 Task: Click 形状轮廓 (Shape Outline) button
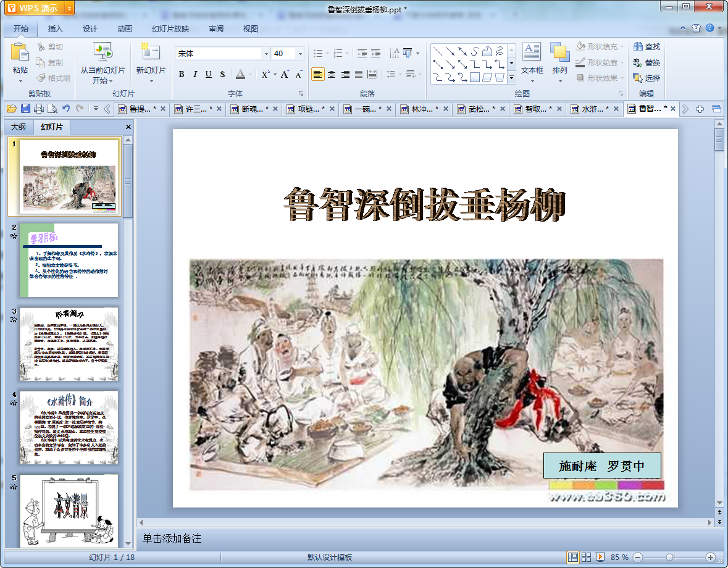tap(600, 62)
